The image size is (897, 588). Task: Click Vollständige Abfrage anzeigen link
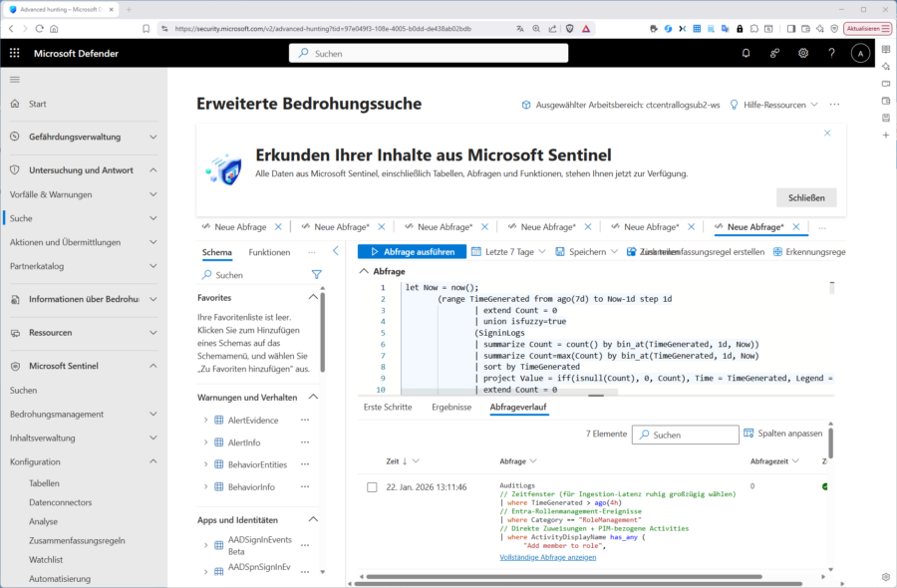(547, 557)
